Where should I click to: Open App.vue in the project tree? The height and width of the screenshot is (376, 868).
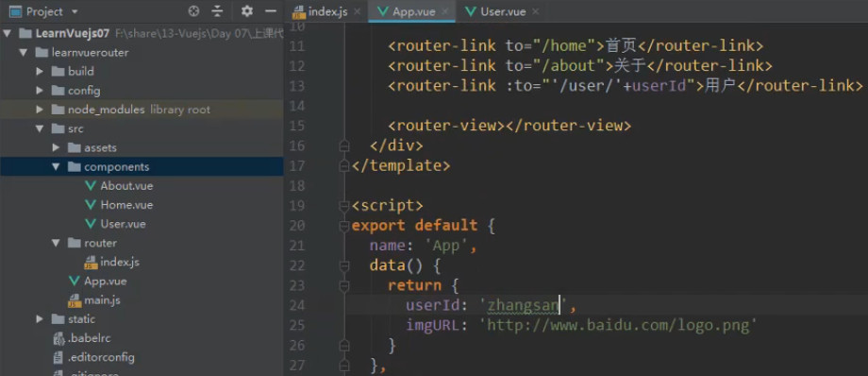tap(105, 282)
